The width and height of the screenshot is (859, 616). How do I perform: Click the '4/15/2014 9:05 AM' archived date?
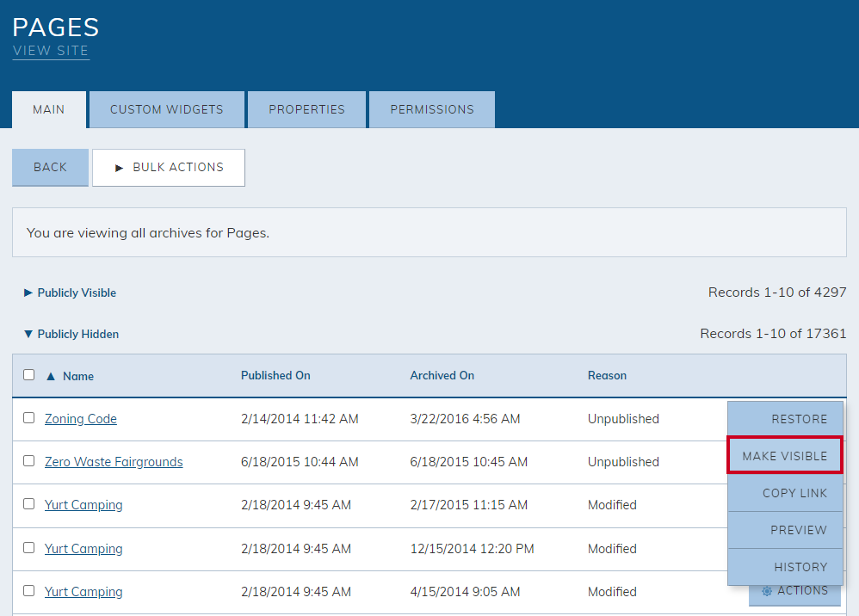(465, 592)
